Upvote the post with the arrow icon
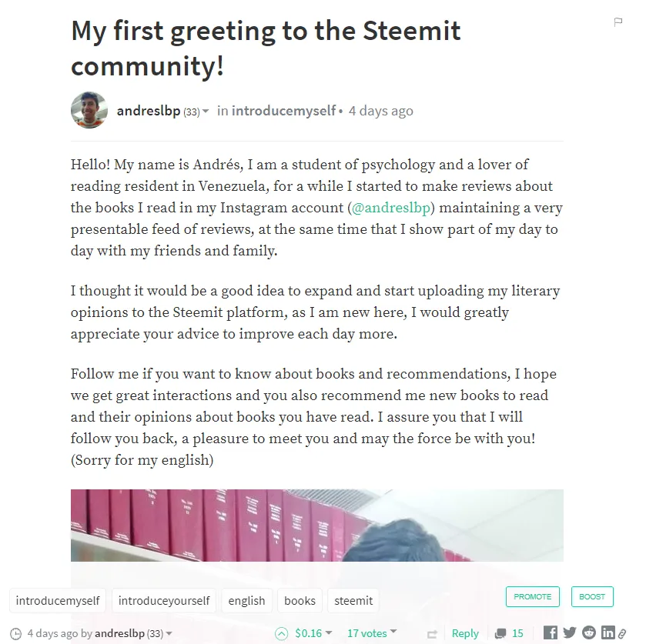This screenshot has height=644, width=646. 281,633
